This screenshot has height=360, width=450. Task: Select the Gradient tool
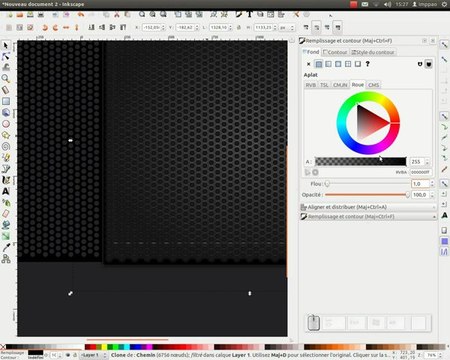[x=6, y=236]
